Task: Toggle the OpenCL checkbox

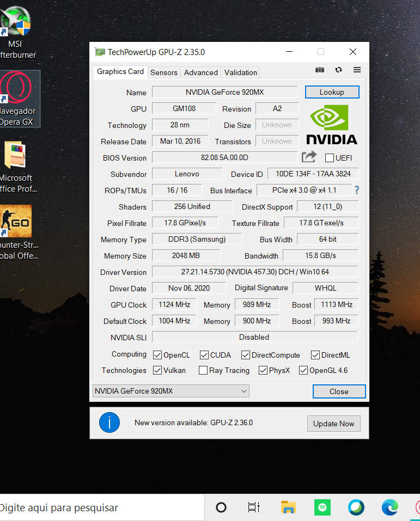Action: (157, 355)
